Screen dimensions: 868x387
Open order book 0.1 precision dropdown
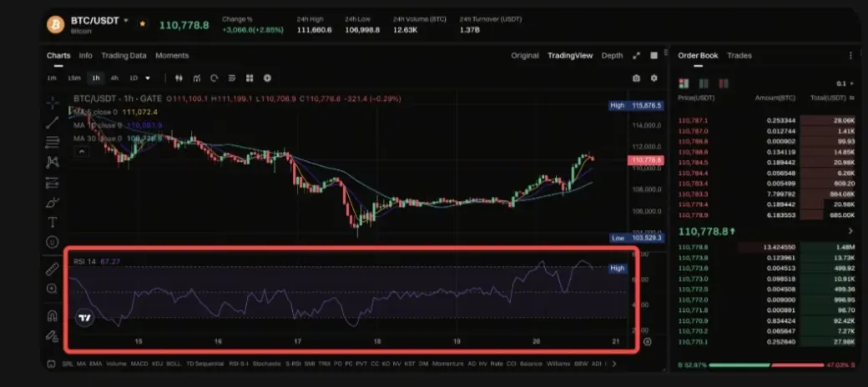pyautogui.click(x=845, y=83)
